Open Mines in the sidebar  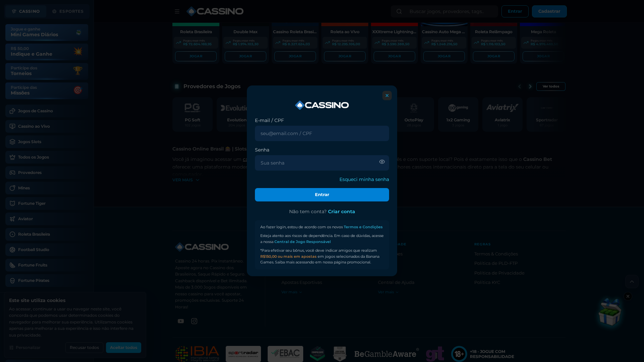coord(47,188)
